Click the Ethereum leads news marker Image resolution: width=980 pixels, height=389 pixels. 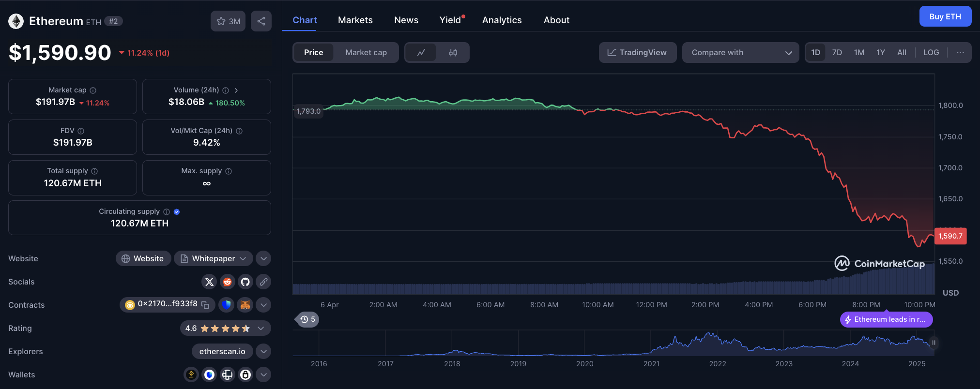(886, 319)
